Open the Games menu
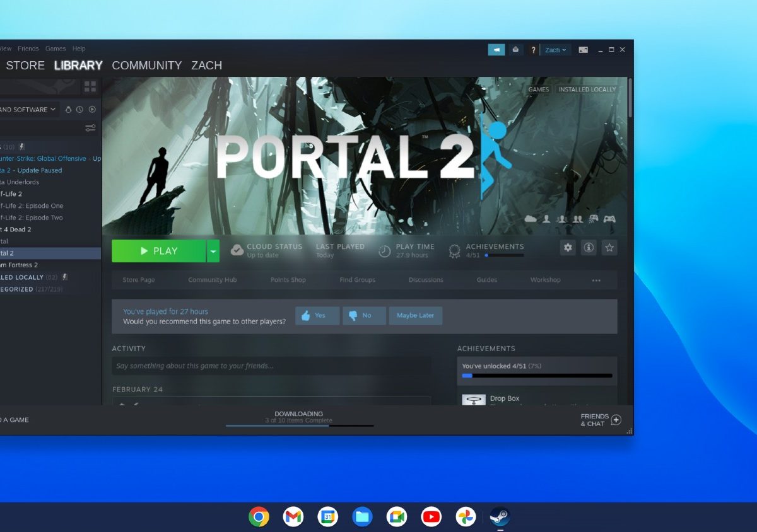Screen dimensions: 757x532 (56, 49)
